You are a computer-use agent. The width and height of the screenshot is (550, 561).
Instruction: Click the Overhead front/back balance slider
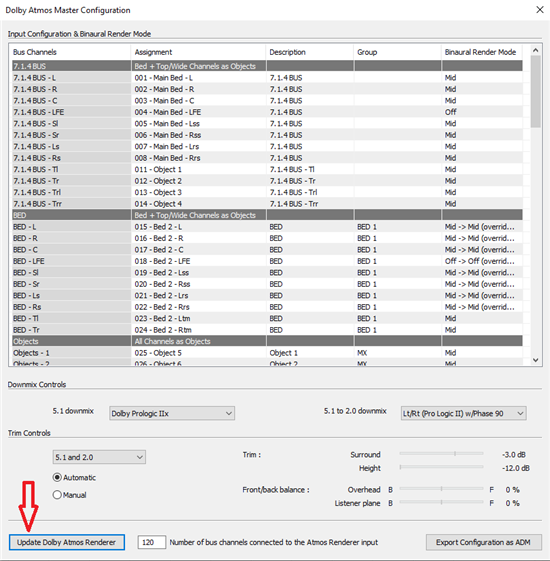tap(441, 489)
